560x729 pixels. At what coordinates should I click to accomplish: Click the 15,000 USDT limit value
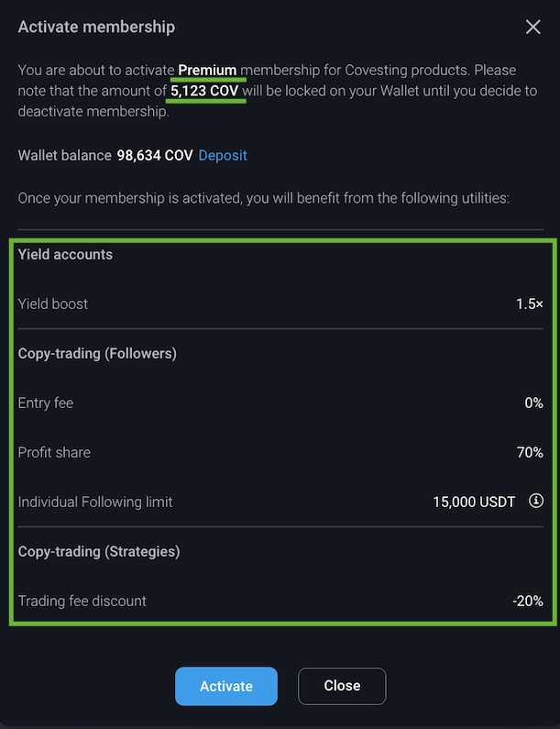[474, 503]
